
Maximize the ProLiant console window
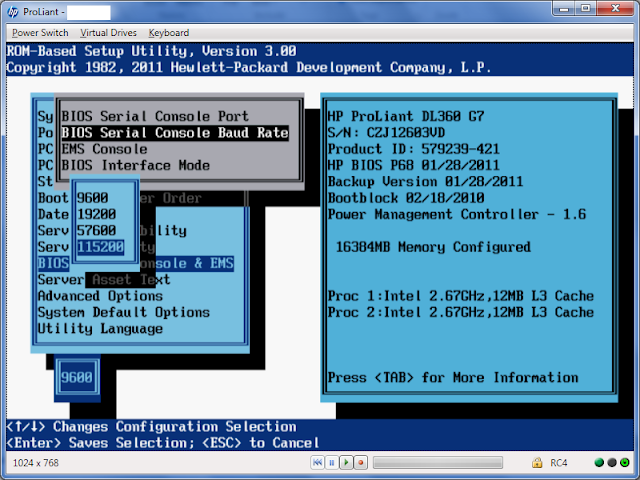pos(586,8)
